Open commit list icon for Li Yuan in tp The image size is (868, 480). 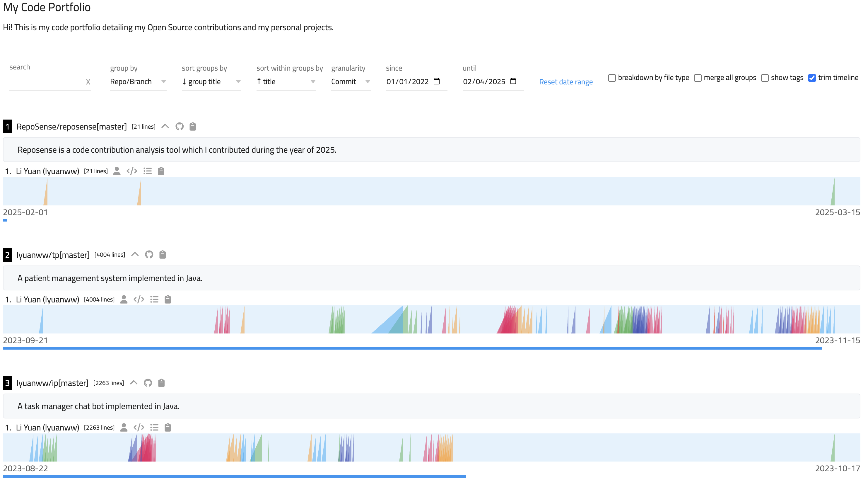coord(154,299)
